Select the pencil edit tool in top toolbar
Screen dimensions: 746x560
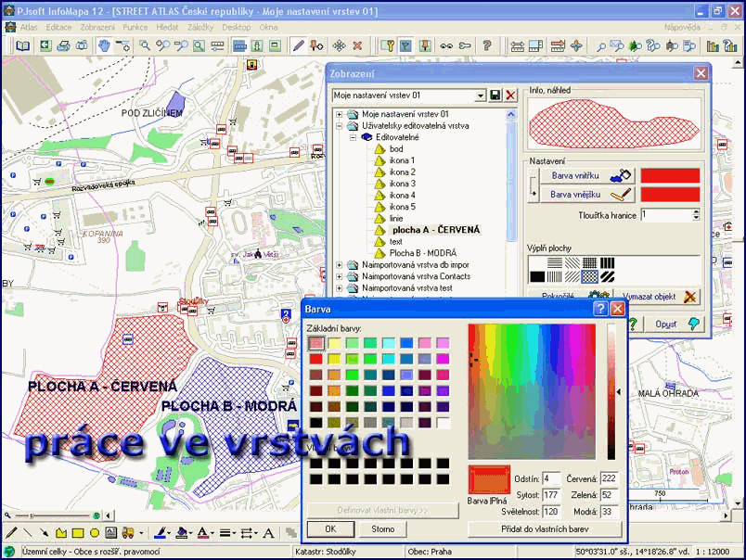tap(298, 45)
